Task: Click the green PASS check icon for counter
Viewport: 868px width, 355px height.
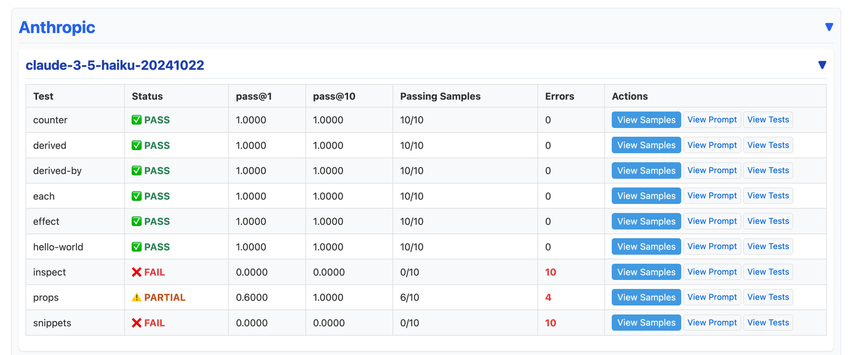Action: coord(137,120)
